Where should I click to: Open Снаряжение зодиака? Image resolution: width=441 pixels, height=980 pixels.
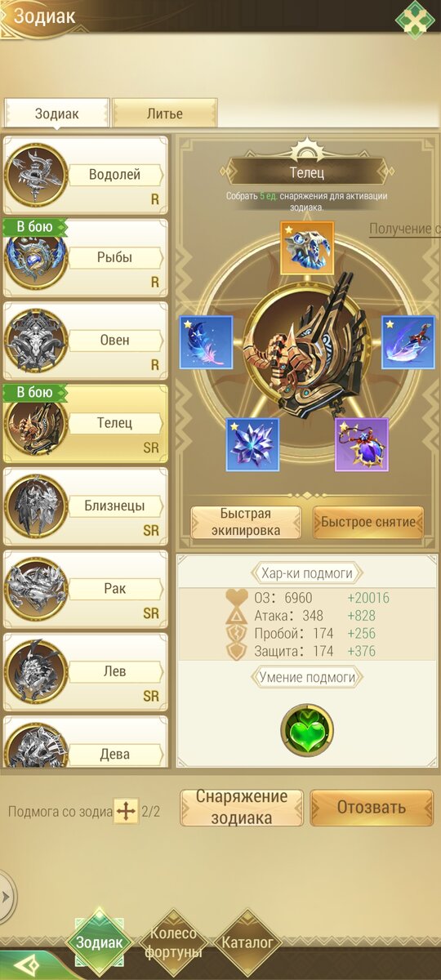tap(242, 808)
